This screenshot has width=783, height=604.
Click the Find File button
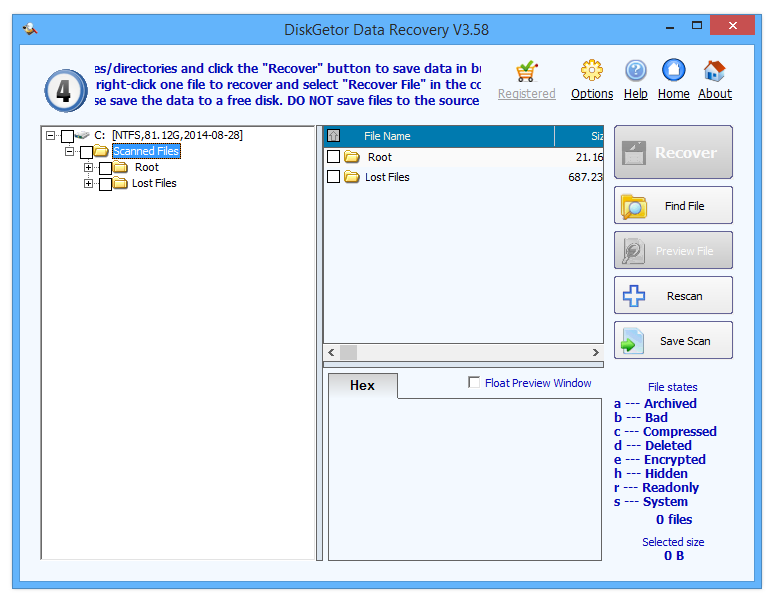[x=673, y=205]
